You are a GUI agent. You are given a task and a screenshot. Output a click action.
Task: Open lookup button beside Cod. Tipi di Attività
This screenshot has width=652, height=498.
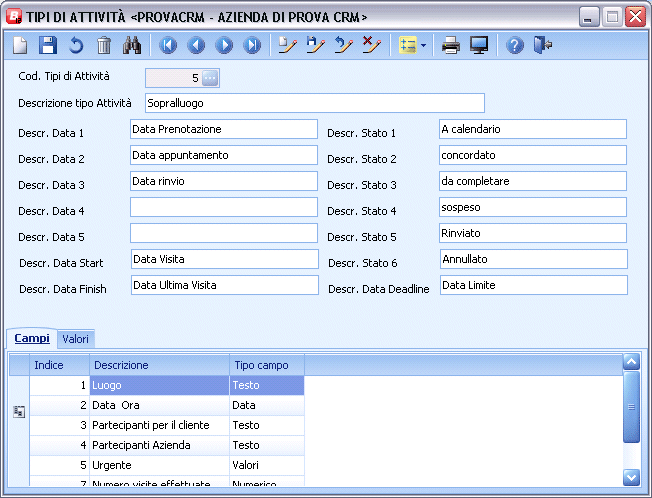(x=209, y=77)
